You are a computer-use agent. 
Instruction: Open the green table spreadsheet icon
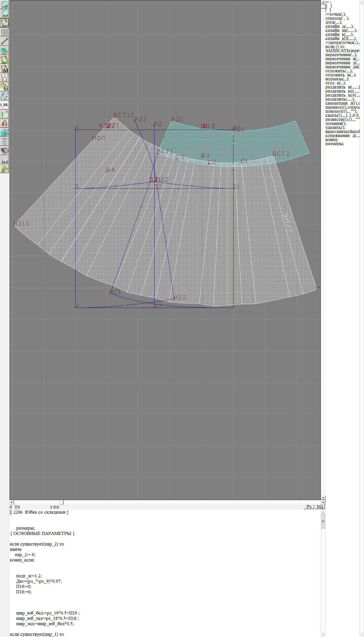(x=5, y=114)
